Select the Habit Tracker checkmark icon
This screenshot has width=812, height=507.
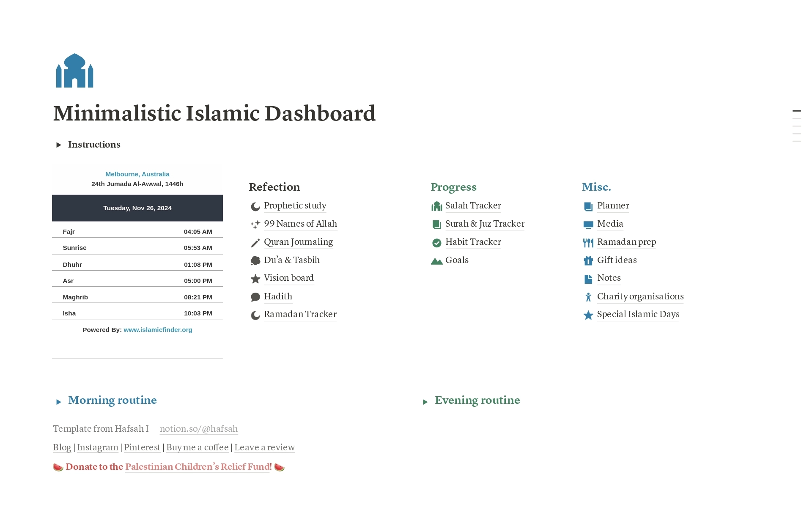click(x=435, y=242)
